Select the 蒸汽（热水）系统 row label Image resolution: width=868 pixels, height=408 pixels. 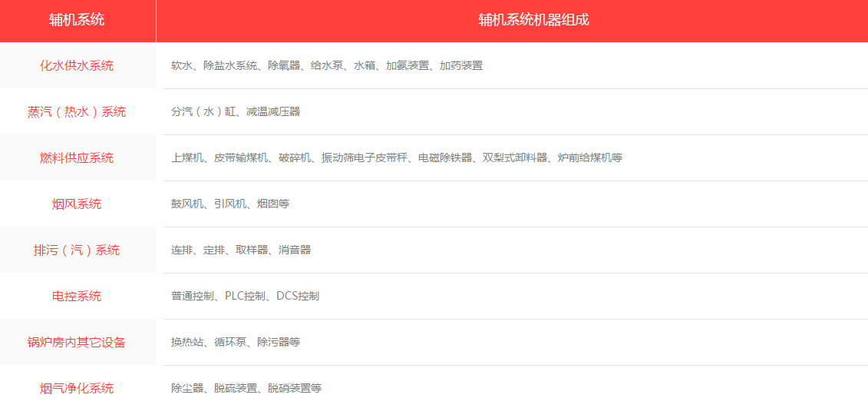tap(77, 111)
